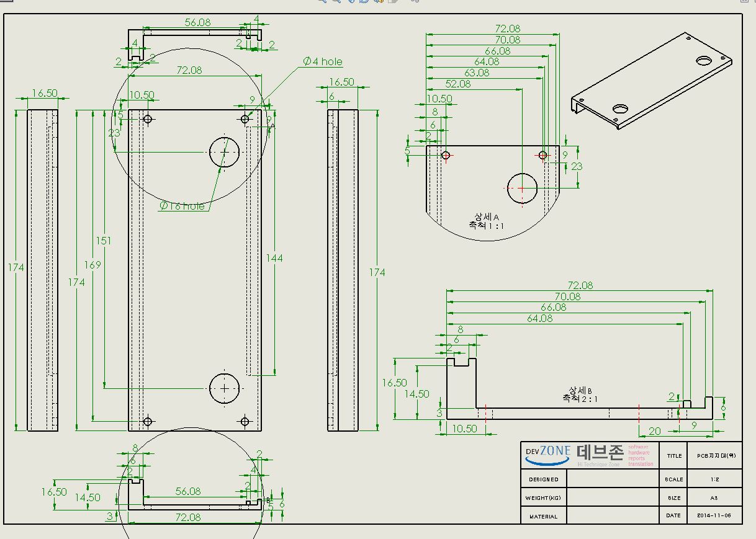Select the 169 vertical dimension
This screenshot has width=756, height=539.
[92, 265]
